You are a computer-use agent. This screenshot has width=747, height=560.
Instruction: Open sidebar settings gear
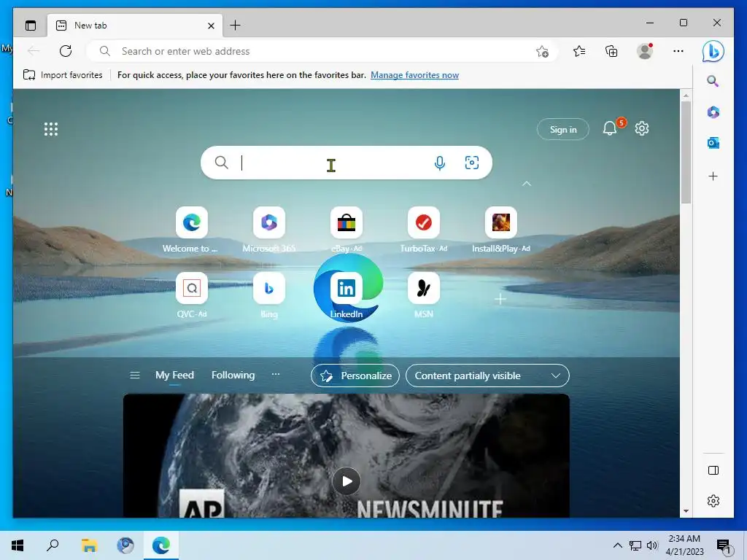(713, 501)
